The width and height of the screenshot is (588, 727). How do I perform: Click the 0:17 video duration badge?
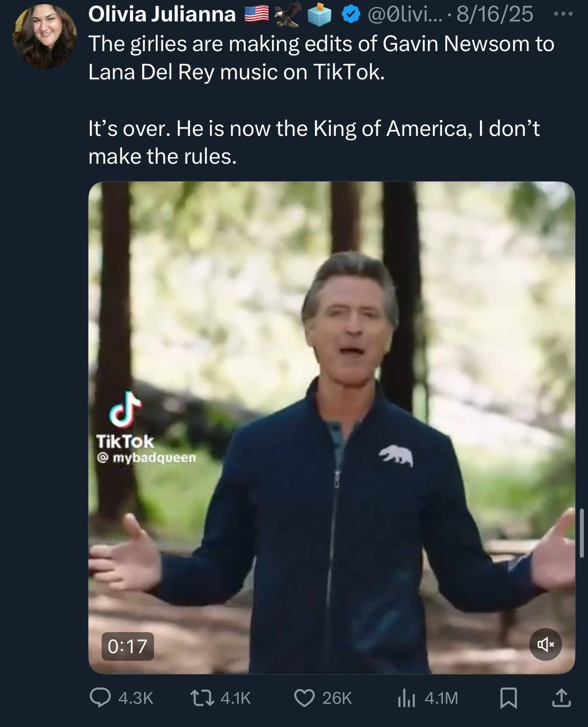tap(128, 646)
